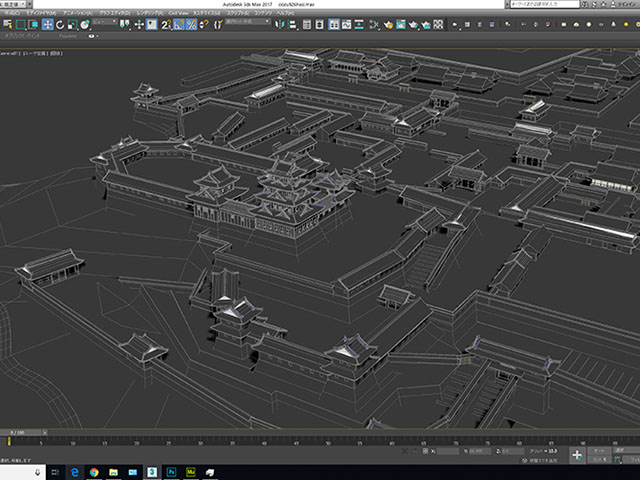Viewport: 640px width, 480px height.
Task: Toggle the 2.5D Snaps button
Action: pyautogui.click(x=165, y=25)
